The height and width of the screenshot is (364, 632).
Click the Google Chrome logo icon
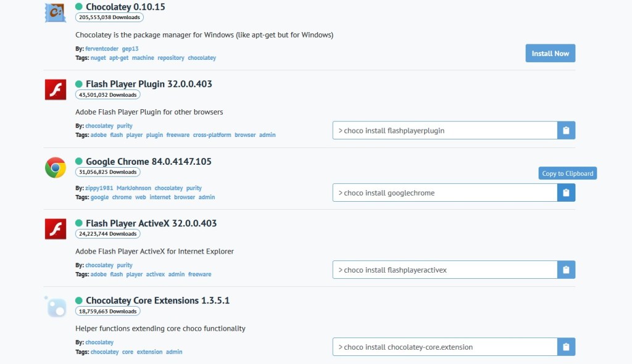pyautogui.click(x=56, y=167)
